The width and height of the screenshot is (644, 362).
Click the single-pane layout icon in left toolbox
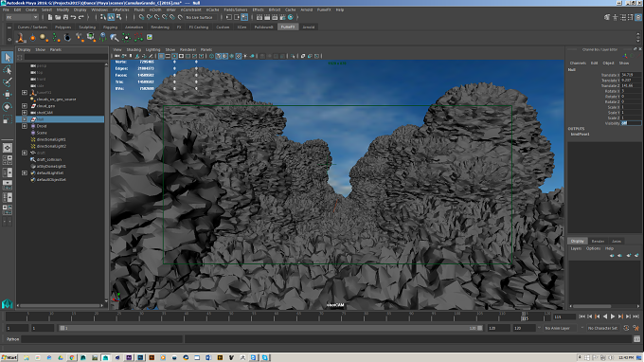tap(8, 148)
